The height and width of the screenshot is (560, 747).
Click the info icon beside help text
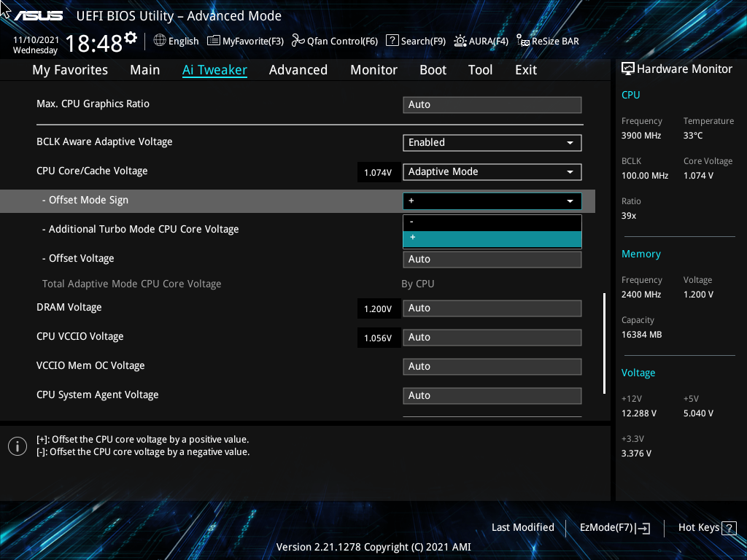click(18, 446)
